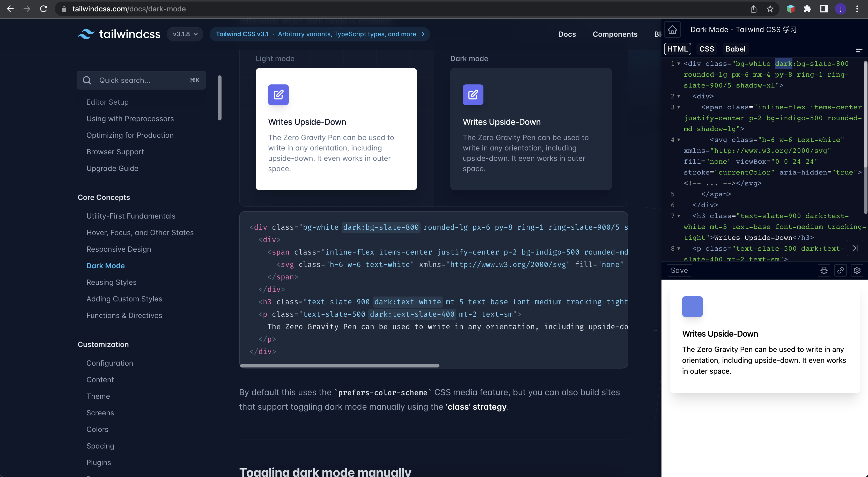
Task: Open the v3.1.8 version dropdown
Action: click(x=185, y=34)
